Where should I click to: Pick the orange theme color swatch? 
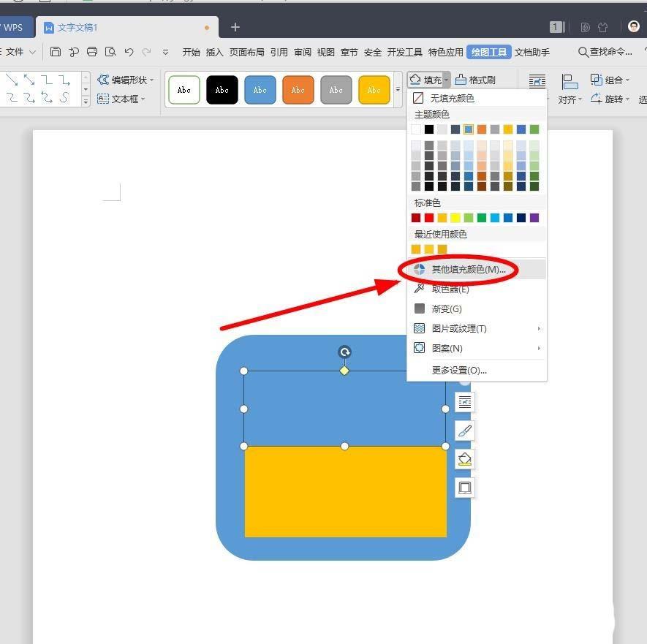coord(482,129)
